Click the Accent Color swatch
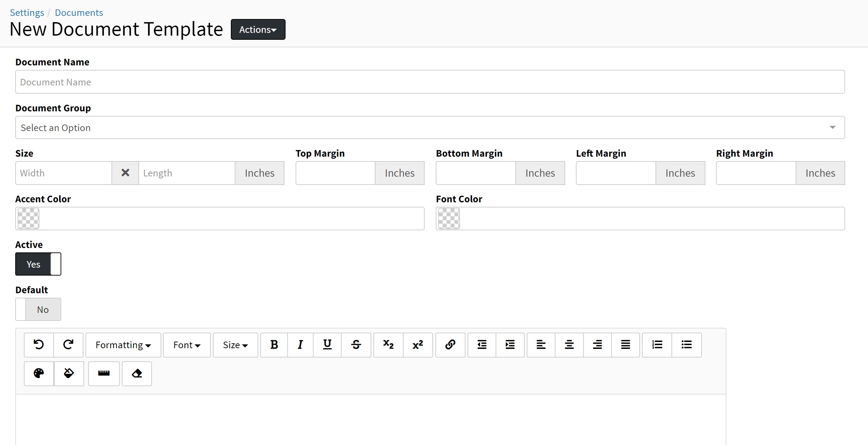Screen dimensions: 868x445 click(28, 219)
